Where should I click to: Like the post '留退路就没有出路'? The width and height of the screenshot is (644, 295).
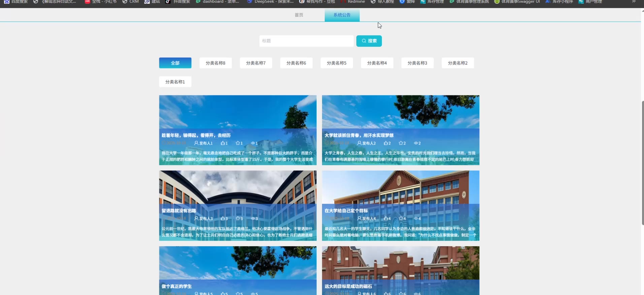coord(223,219)
